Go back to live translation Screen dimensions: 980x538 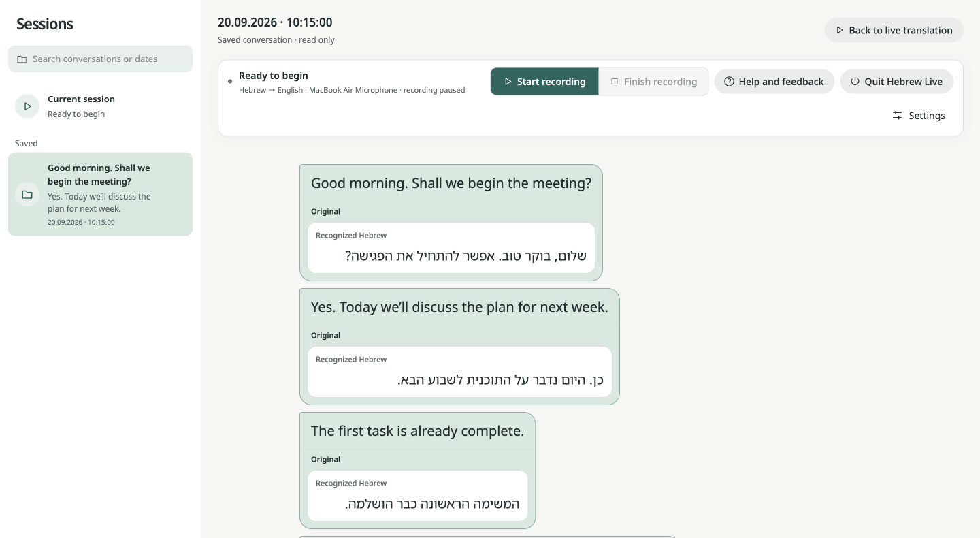[x=894, y=30]
